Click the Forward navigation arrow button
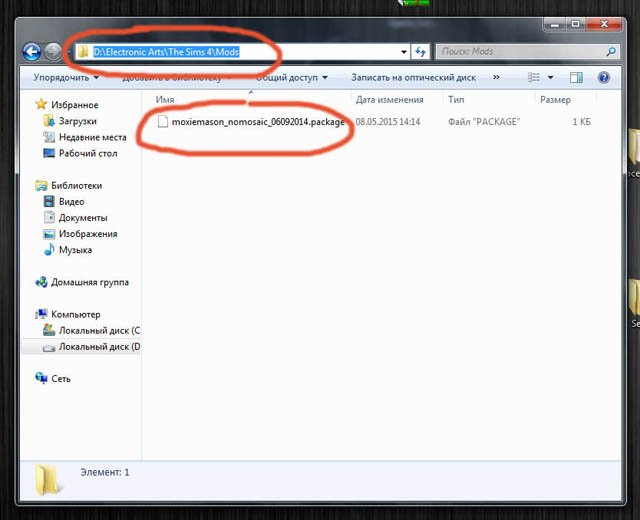The image size is (640, 520). coord(53,51)
